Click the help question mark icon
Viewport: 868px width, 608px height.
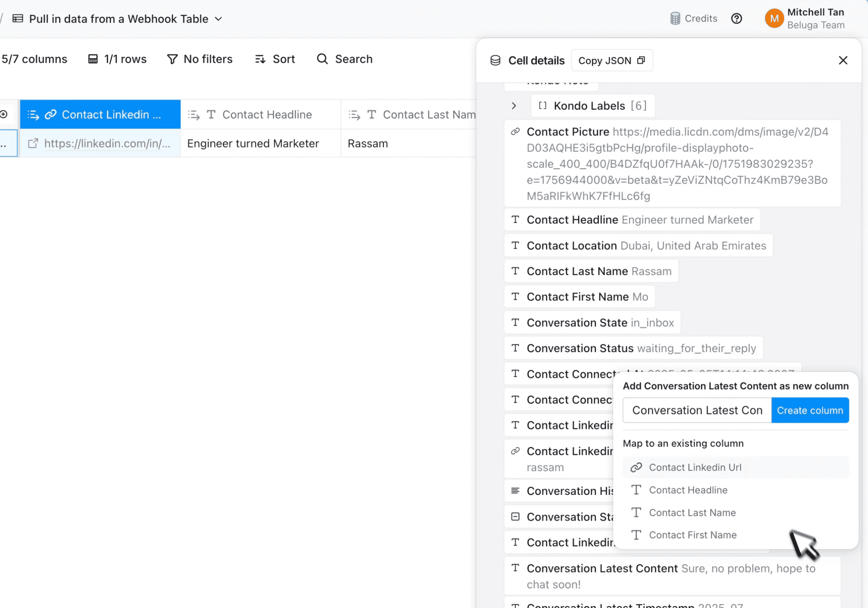[x=736, y=18]
